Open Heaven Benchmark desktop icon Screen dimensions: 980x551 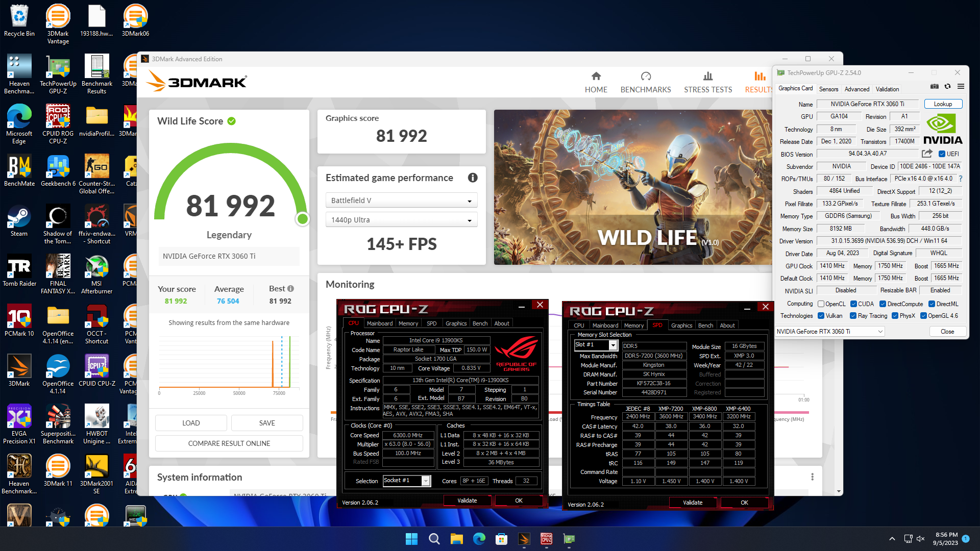[x=19, y=74]
